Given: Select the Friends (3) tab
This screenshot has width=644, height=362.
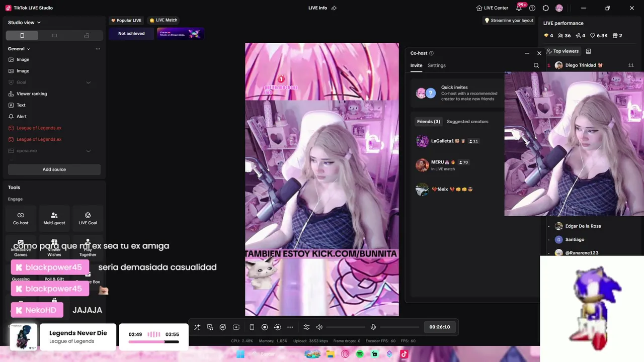Looking at the screenshot, I should [428, 122].
